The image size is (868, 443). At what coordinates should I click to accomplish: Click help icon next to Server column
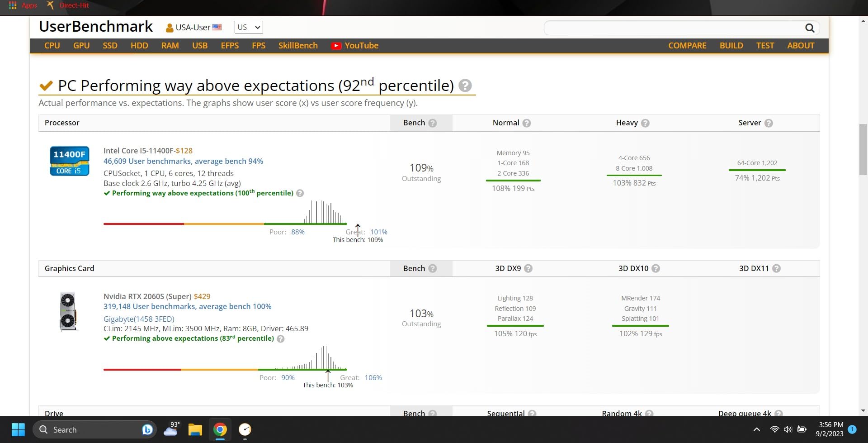769,123
